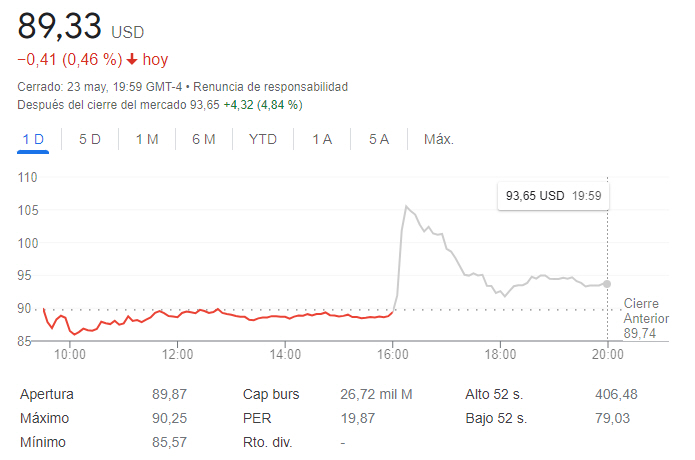Click the green after-hours change +4,32

click(238, 104)
